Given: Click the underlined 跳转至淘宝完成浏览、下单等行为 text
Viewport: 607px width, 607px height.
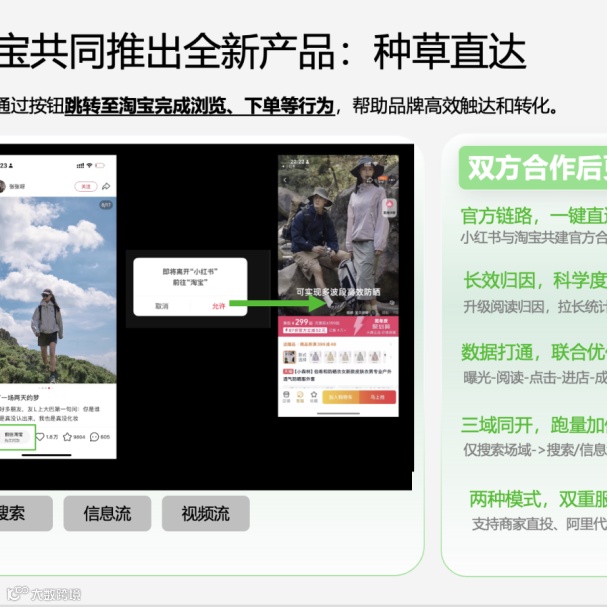Looking at the screenshot, I should (x=199, y=106).
